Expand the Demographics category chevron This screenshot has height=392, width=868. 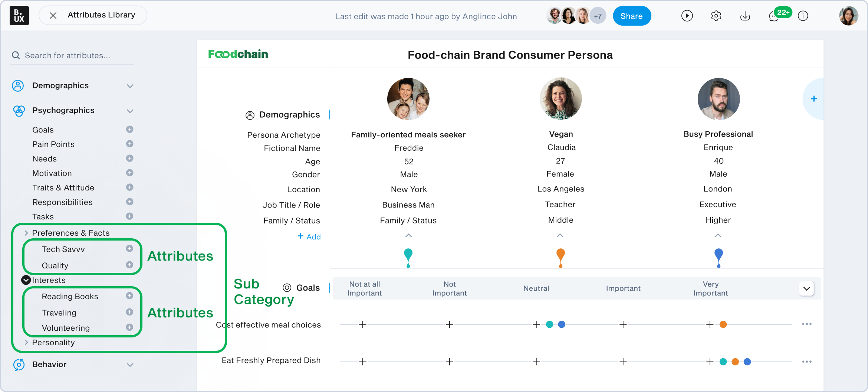[130, 86]
